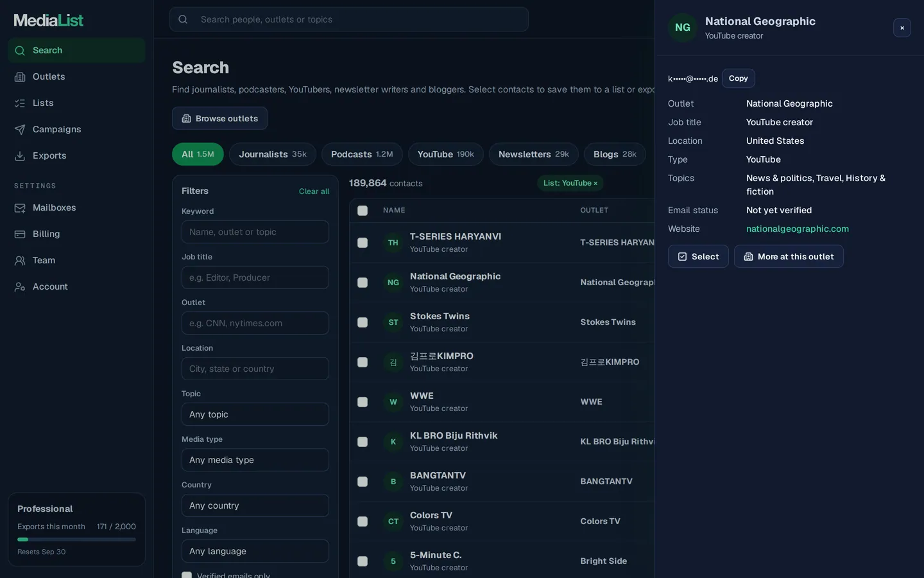Screen dimensions: 924x578
Task: Click the W avatar for WWE
Action: pyautogui.click(x=393, y=402)
